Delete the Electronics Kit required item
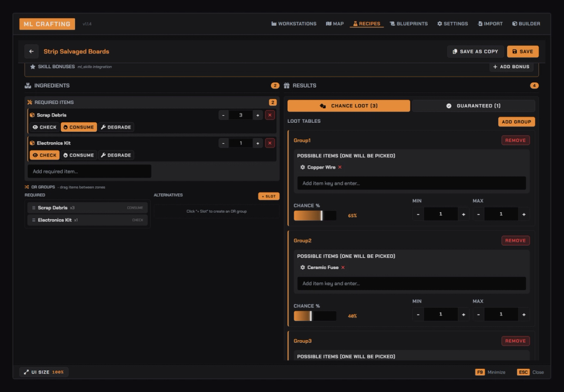Image resolution: width=564 pixels, height=392 pixels. pyautogui.click(x=270, y=143)
